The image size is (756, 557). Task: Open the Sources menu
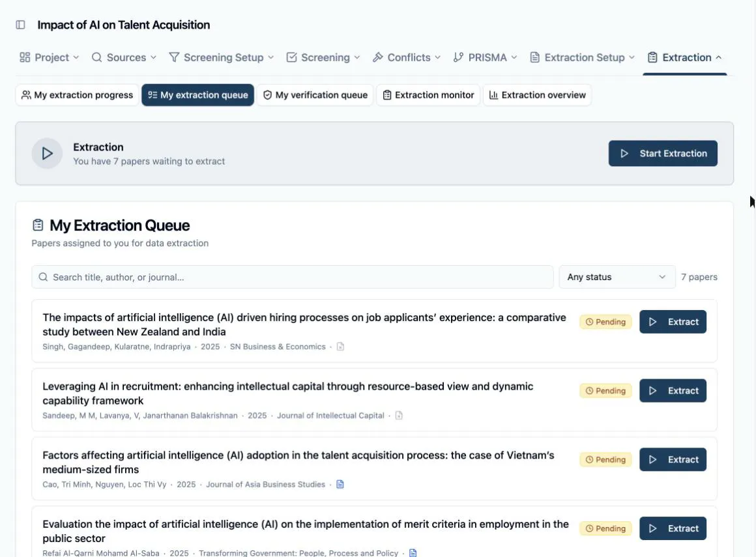[x=124, y=57]
